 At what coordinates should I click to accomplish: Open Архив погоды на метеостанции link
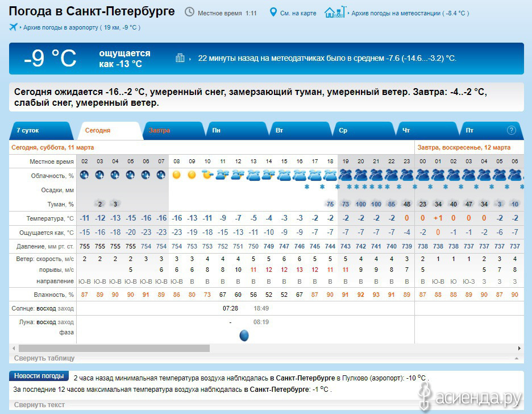410,13
